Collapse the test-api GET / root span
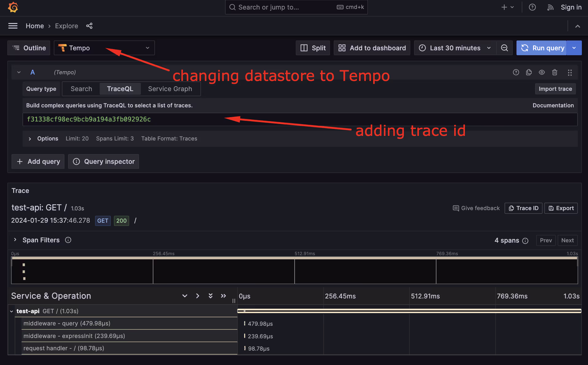 [11, 311]
